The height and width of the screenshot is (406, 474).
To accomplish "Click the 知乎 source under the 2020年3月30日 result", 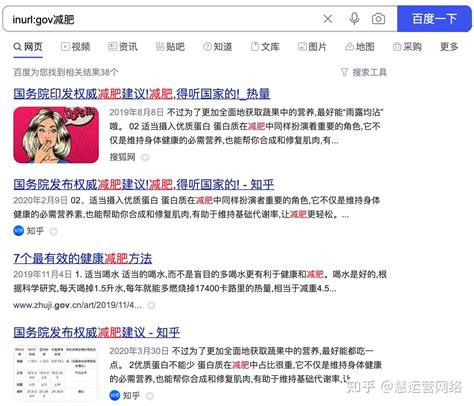I will click(x=131, y=396).
